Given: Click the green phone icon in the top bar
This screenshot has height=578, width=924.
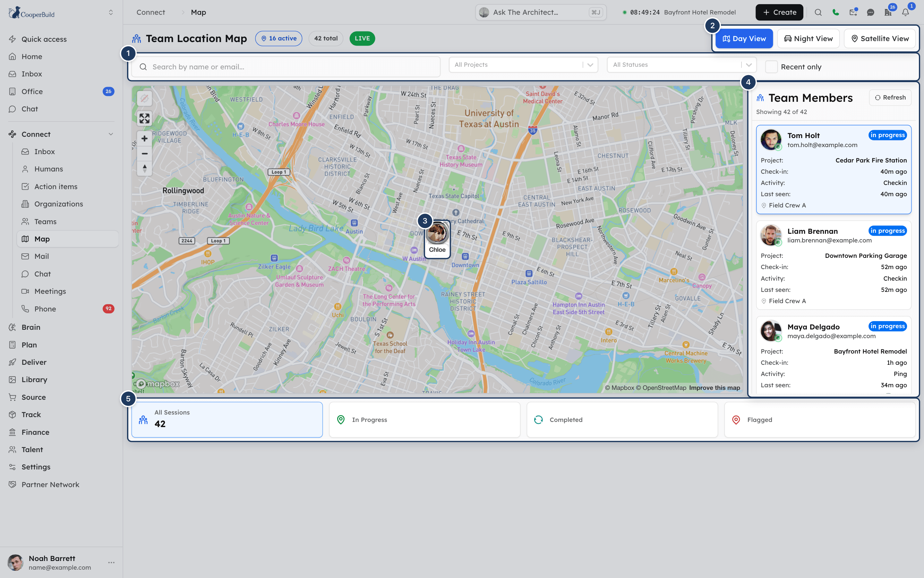Looking at the screenshot, I should pyautogui.click(x=835, y=12).
